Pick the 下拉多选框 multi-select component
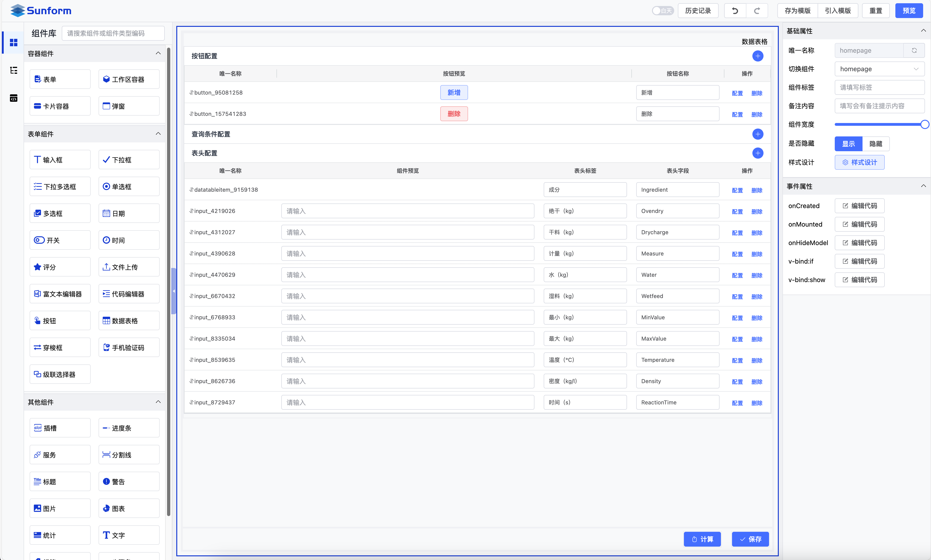This screenshot has height=560, width=931. [x=60, y=186]
